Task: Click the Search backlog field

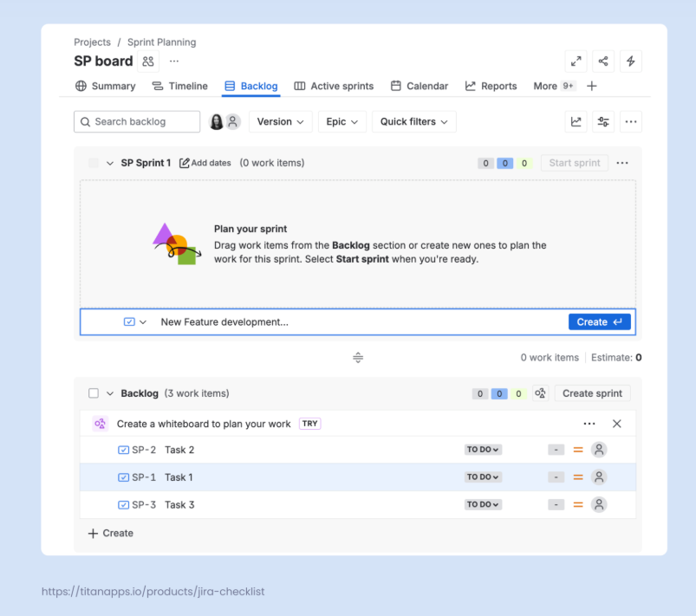Action: tap(137, 122)
